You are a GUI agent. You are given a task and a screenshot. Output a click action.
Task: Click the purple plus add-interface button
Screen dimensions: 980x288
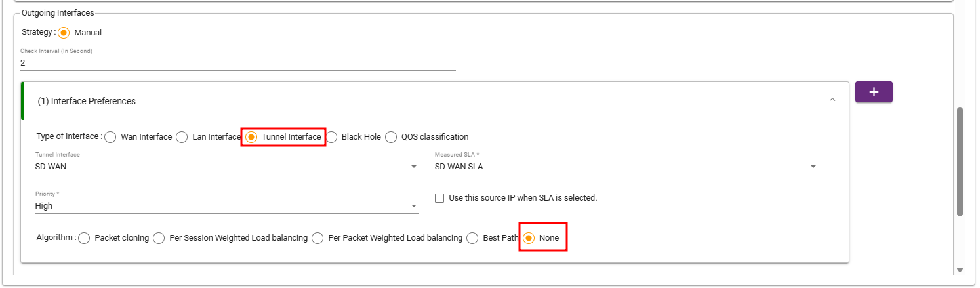(x=874, y=93)
